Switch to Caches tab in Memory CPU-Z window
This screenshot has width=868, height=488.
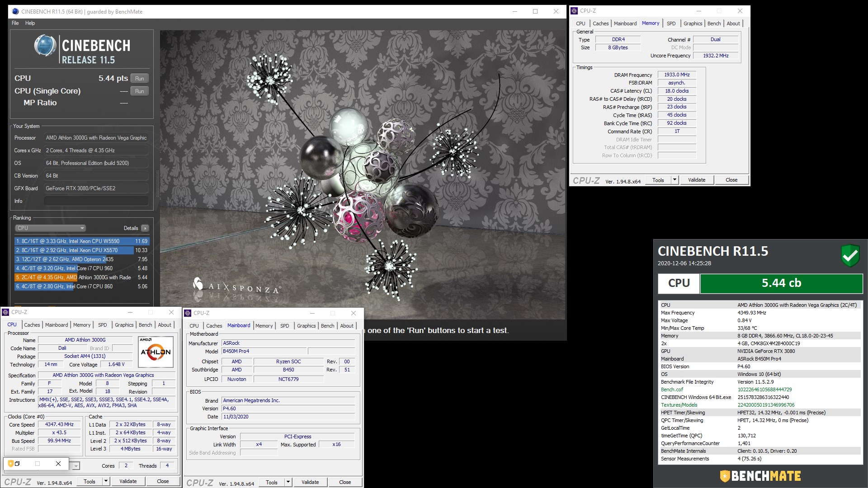click(x=600, y=23)
